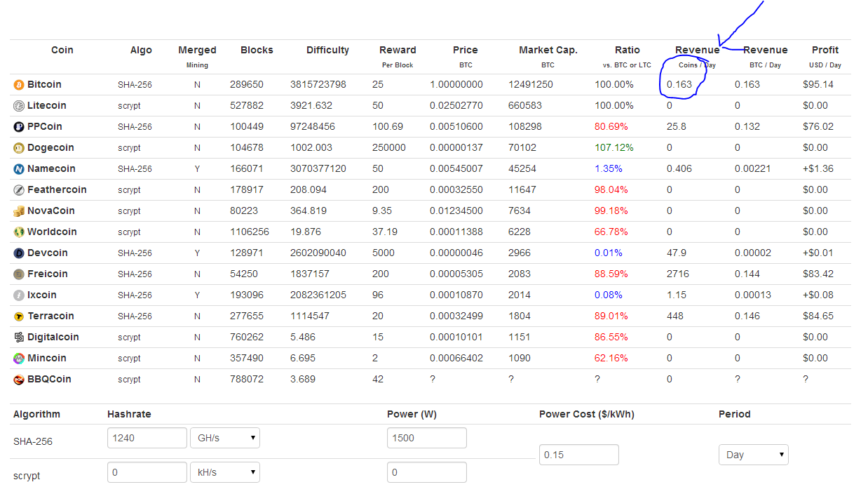The width and height of the screenshot is (868, 501).
Task: Click the Dogecoin coin icon
Action: [x=19, y=148]
